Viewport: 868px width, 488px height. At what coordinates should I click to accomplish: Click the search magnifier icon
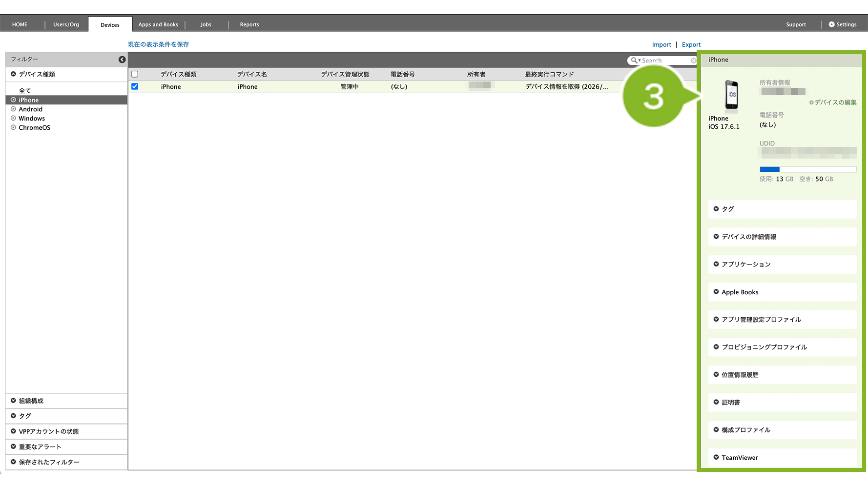[x=634, y=61]
